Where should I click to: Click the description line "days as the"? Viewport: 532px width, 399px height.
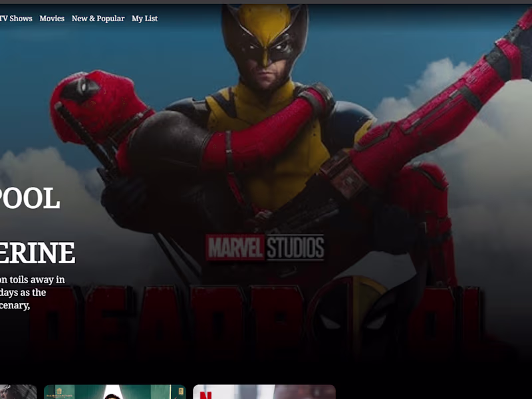pyautogui.click(x=23, y=292)
